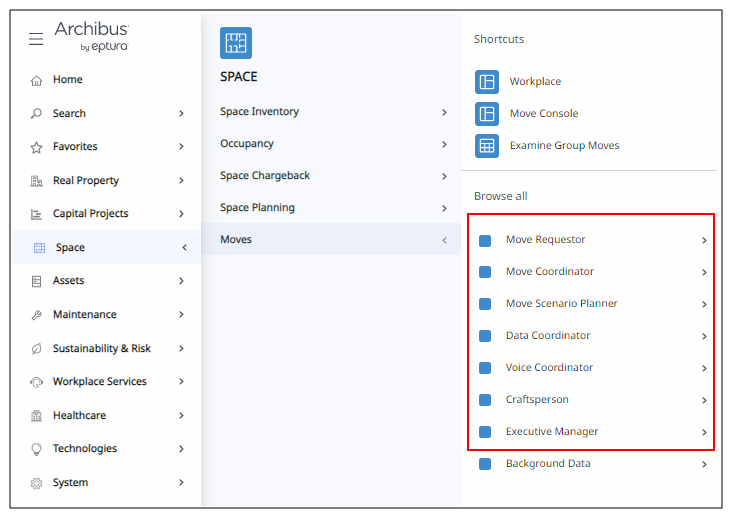This screenshot has width=732, height=518.
Task: Expand the Move Requestor chevron
Action: (x=704, y=240)
